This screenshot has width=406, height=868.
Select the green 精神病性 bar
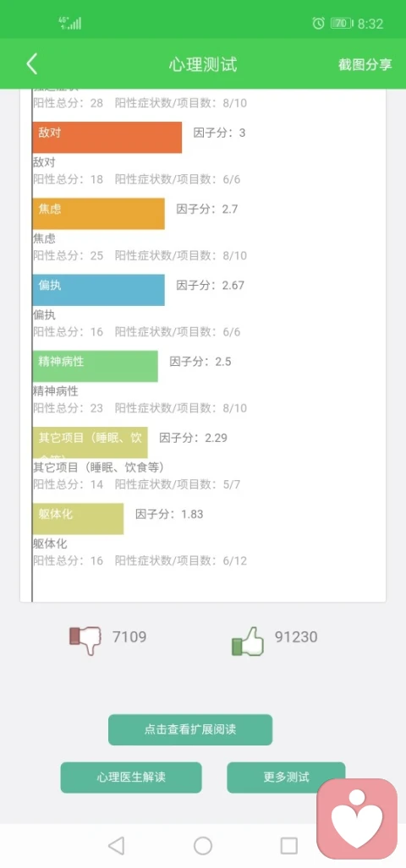(95, 366)
